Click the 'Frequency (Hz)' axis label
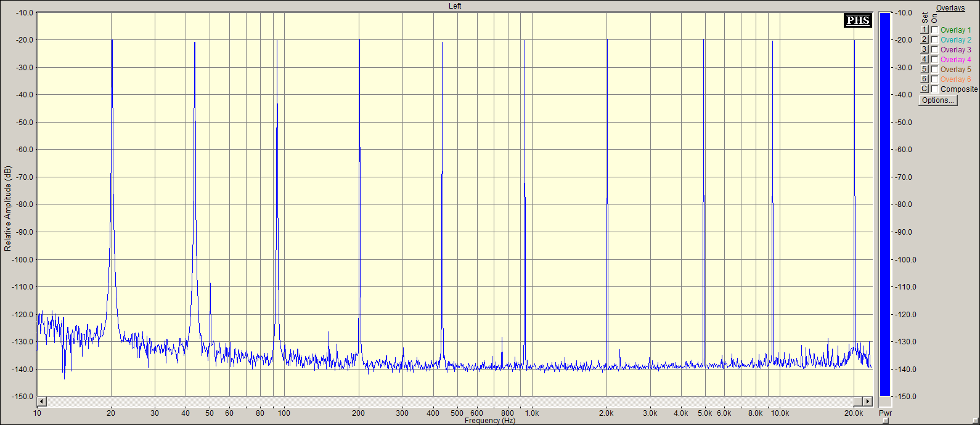The height and width of the screenshot is (425, 980). pyautogui.click(x=490, y=421)
